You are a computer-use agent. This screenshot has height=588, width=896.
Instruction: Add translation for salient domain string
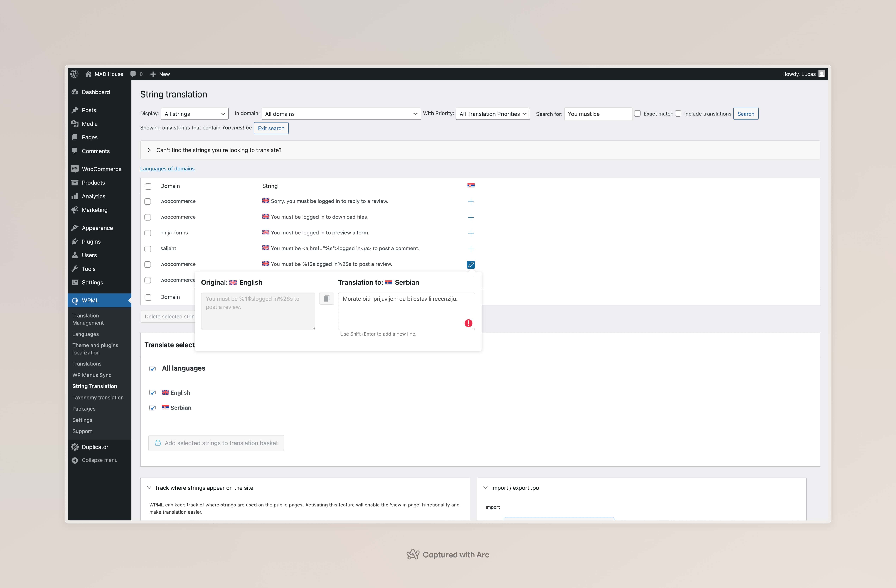[471, 249]
